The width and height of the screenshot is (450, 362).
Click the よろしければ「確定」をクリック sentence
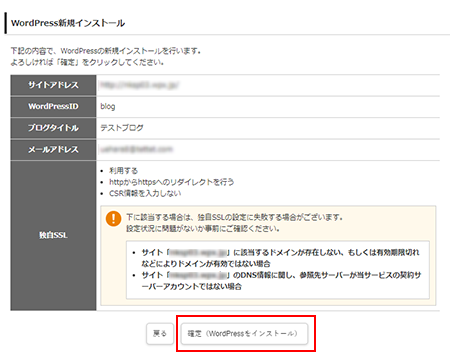click(x=87, y=62)
